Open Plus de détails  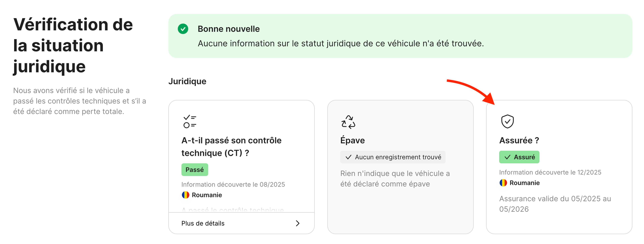(x=203, y=223)
